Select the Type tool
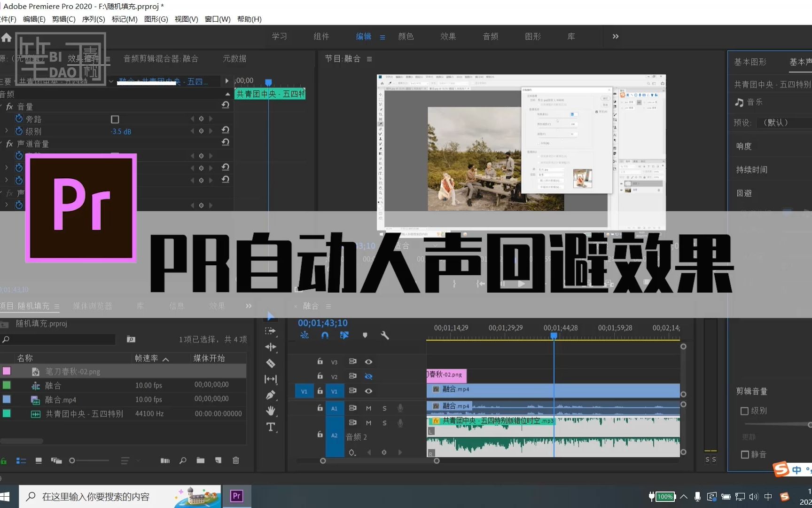812x508 pixels. (x=270, y=427)
